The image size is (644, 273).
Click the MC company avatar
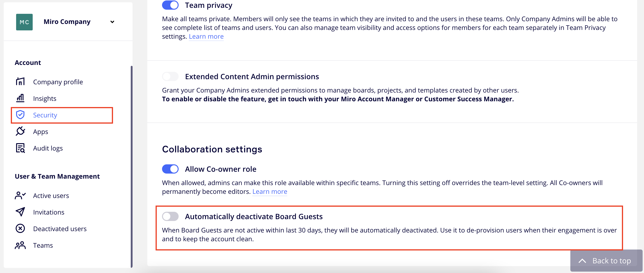pyautogui.click(x=24, y=22)
